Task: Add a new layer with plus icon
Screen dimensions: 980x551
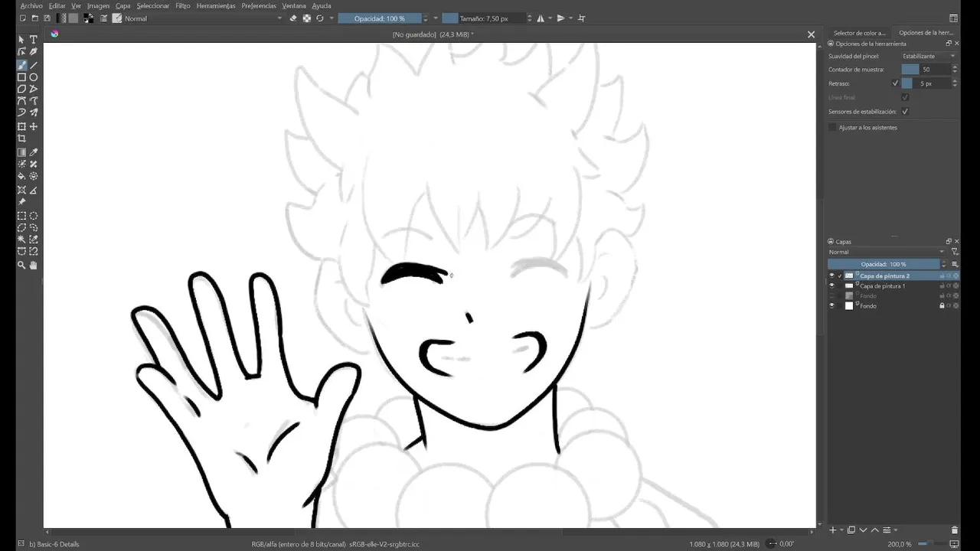Action: [833, 530]
